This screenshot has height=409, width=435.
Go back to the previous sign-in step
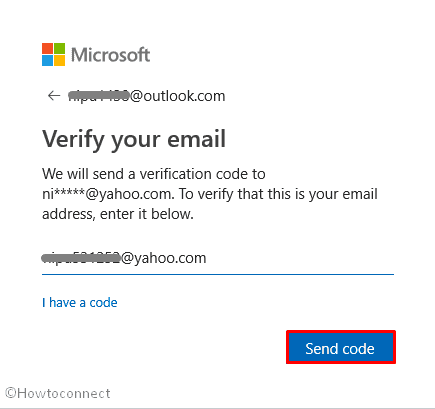[x=54, y=96]
